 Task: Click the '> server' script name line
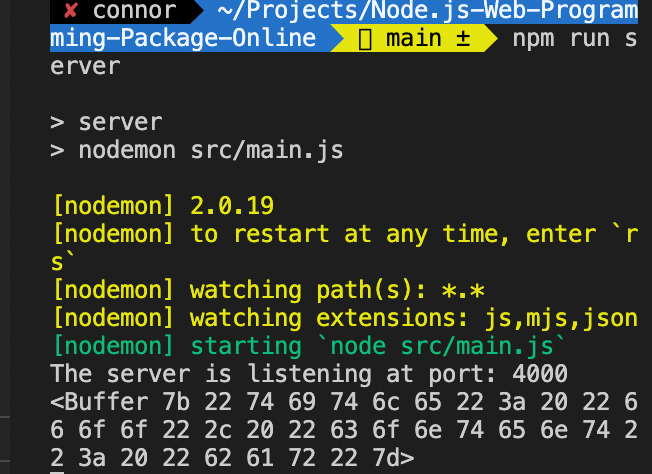[106, 122]
